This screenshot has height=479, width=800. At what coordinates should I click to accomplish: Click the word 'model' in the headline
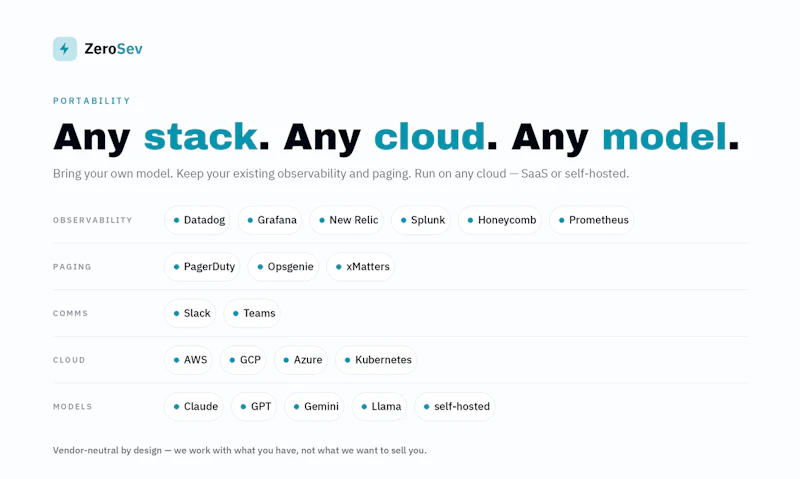[x=664, y=137]
